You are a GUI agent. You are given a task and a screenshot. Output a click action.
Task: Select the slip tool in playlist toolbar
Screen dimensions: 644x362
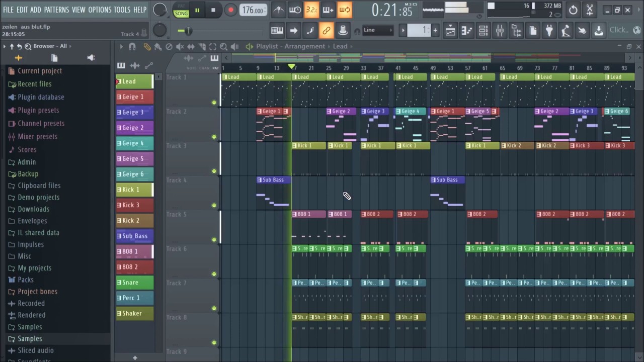(191, 46)
